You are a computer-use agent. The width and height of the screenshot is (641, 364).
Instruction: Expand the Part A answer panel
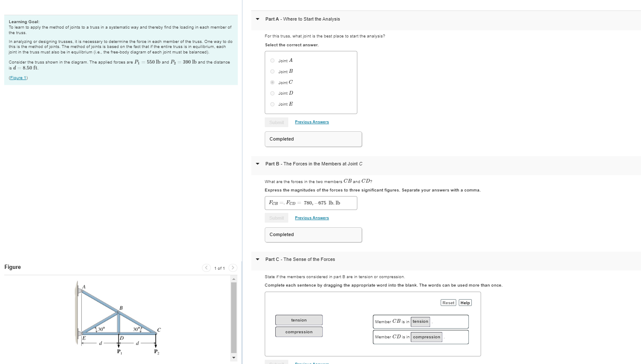pyautogui.click(x=313, y=139)
